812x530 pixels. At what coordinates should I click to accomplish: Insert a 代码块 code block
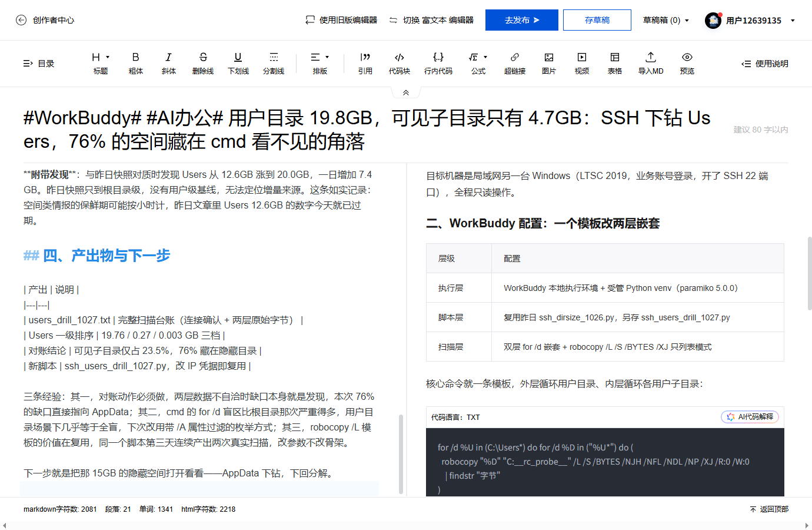pyautogui.click(x=400, y=64)
